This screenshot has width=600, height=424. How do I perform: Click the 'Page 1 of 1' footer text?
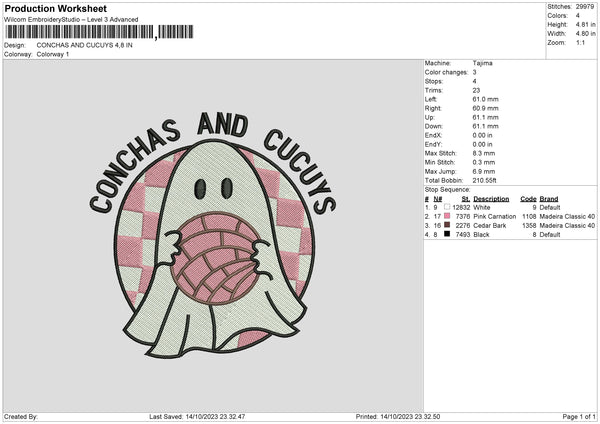tap(579, 417)
